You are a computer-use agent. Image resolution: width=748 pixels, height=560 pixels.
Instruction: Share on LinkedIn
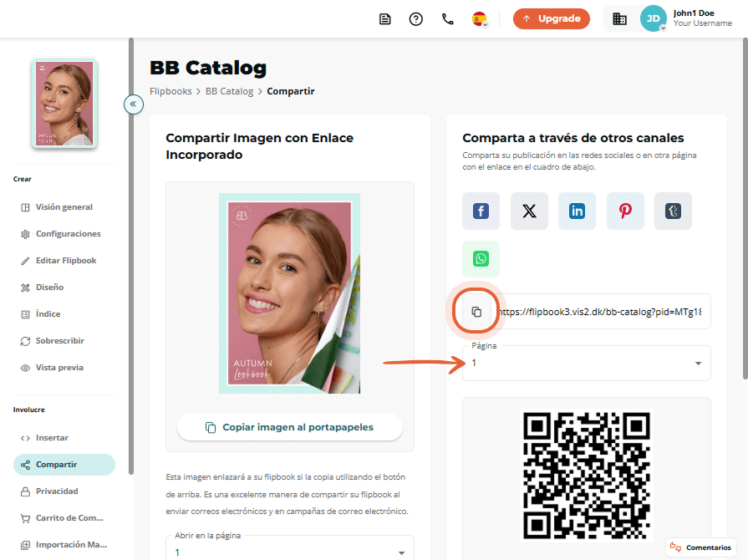point(578,211)
